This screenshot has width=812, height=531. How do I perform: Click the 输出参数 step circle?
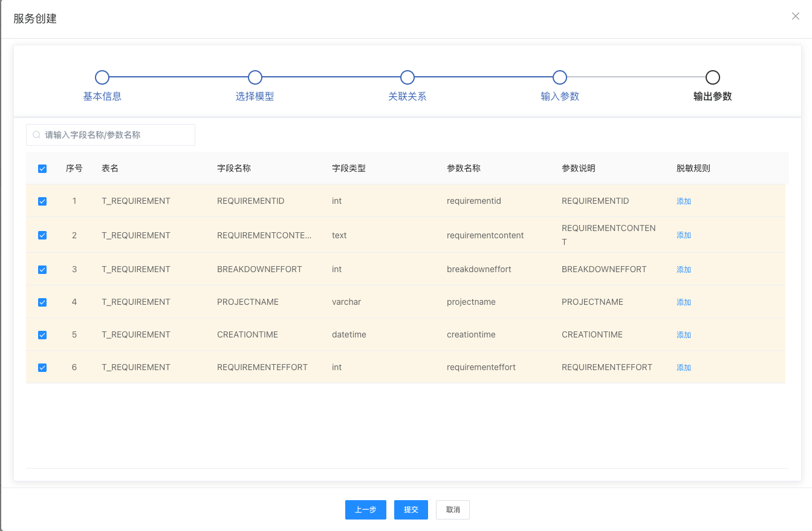tap(713, 77)
